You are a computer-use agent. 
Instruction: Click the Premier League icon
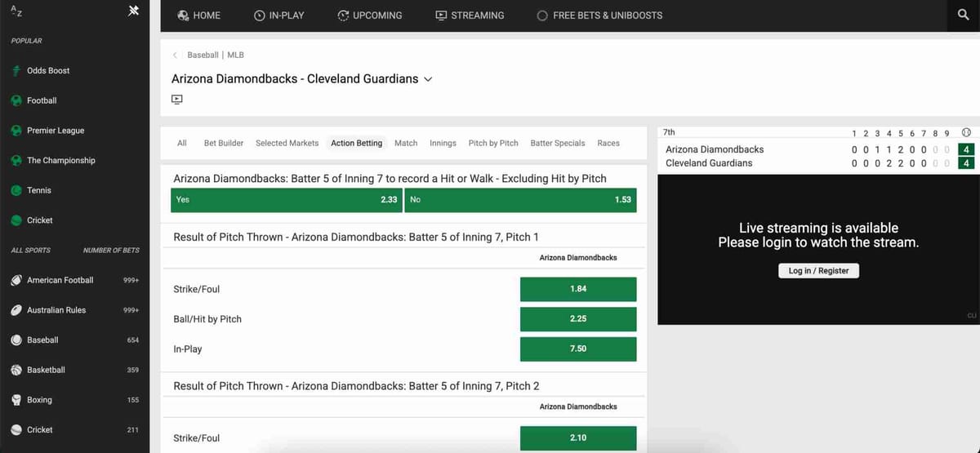click(x=16, y=131)
